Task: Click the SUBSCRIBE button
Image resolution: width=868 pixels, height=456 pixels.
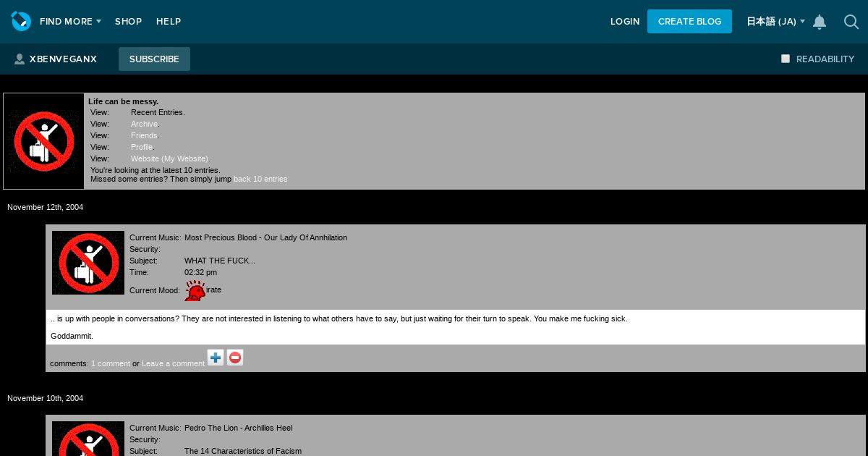Action: tap(154, 59)
